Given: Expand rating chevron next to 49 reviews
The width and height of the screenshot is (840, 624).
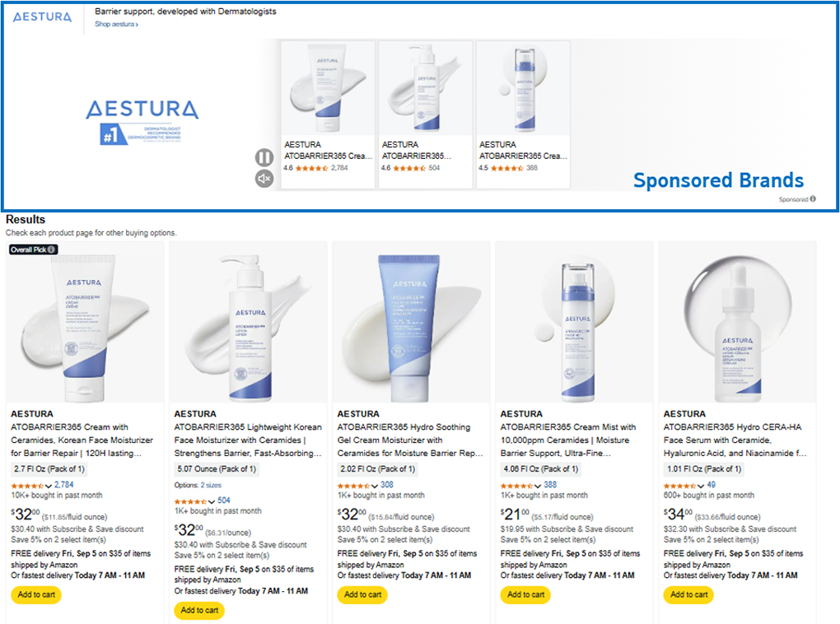Looking at the screenshot, I should tap(701, 486).
